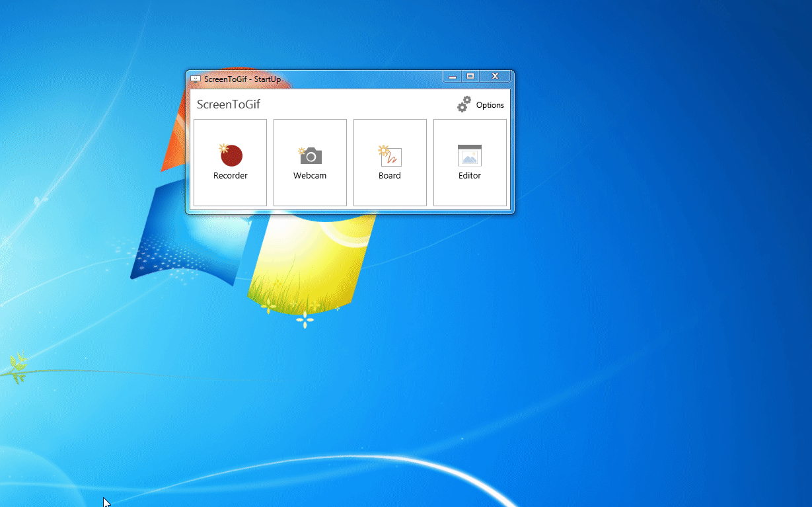
Task: Click the ScreenToGif title bar icon
Action: (x=196, y=79)
